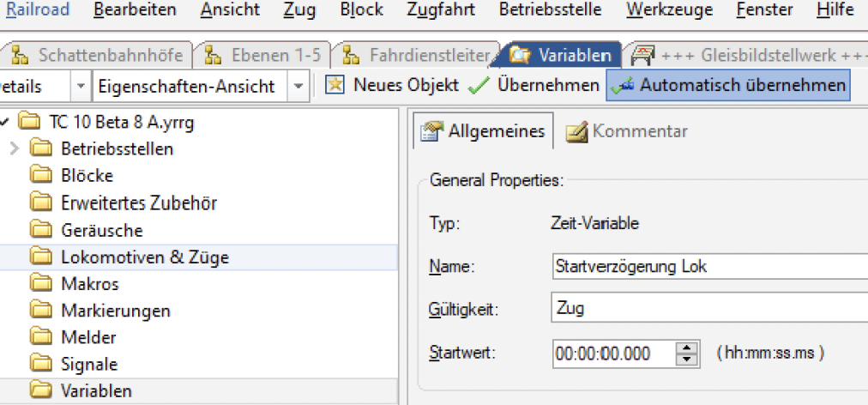Open the Details view dropdown arrow

(x=80, y=86)
